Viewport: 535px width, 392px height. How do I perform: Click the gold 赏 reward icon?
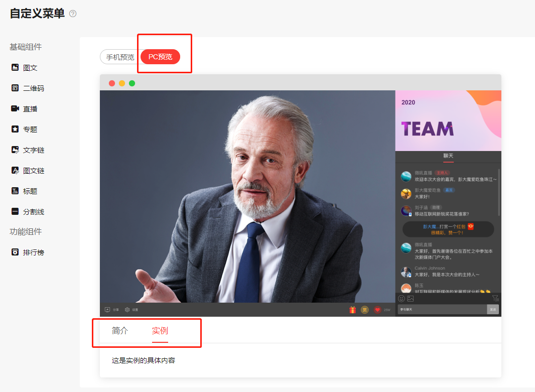pyautogui.click(x=365, y=310)
